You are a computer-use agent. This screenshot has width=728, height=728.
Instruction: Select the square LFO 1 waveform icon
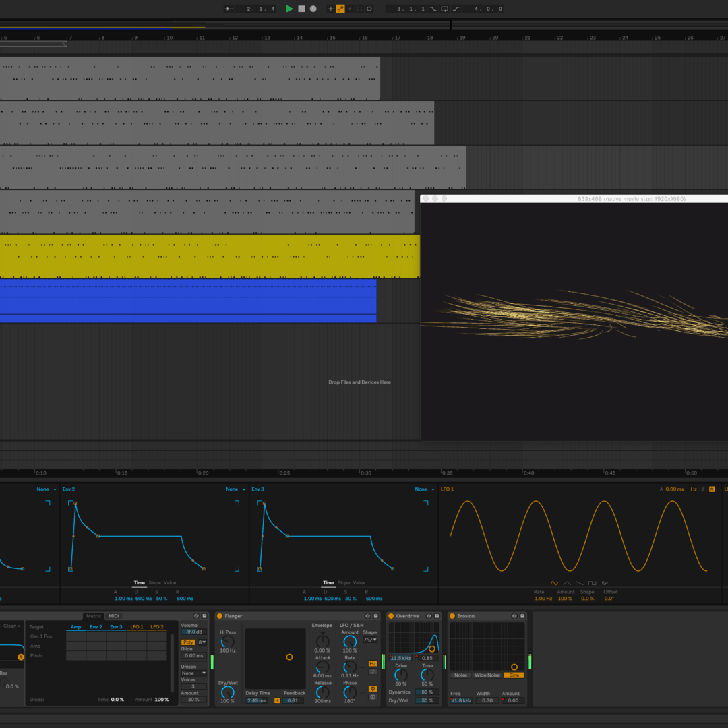tap(592, 583)
